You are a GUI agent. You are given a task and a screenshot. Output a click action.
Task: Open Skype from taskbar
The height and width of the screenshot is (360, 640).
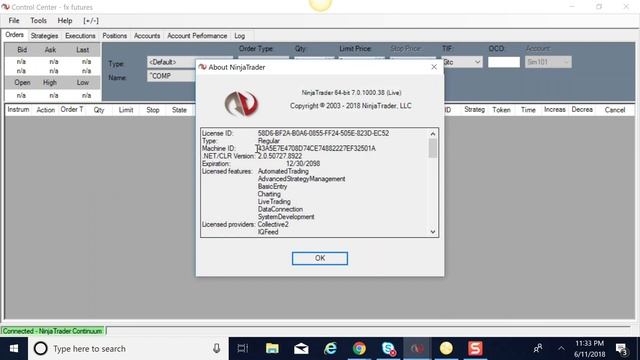pos(388,349)
